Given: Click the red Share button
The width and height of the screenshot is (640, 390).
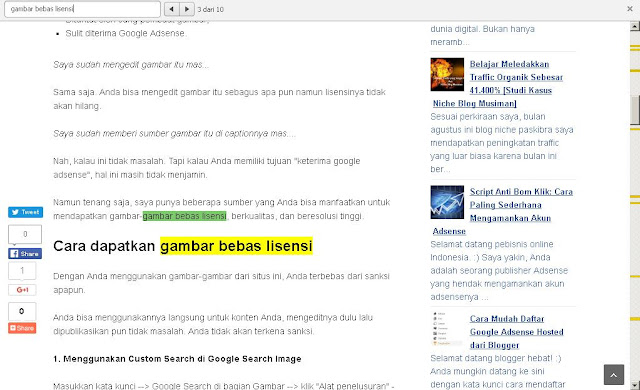Looking at the screenshot, I should 22,328.
